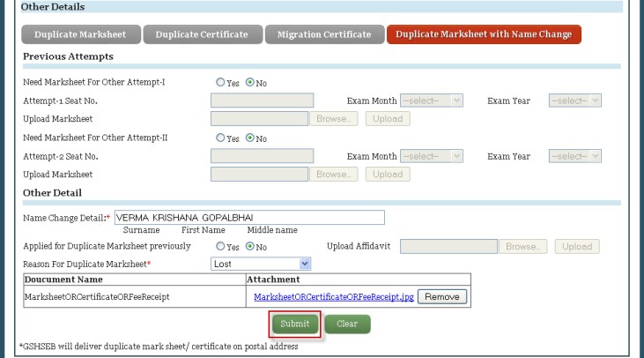
Task: Open MarksheetORCertificateORFeeReceipt.jpg attachment link
Action: pyautogui.click(x=333, y=297)
